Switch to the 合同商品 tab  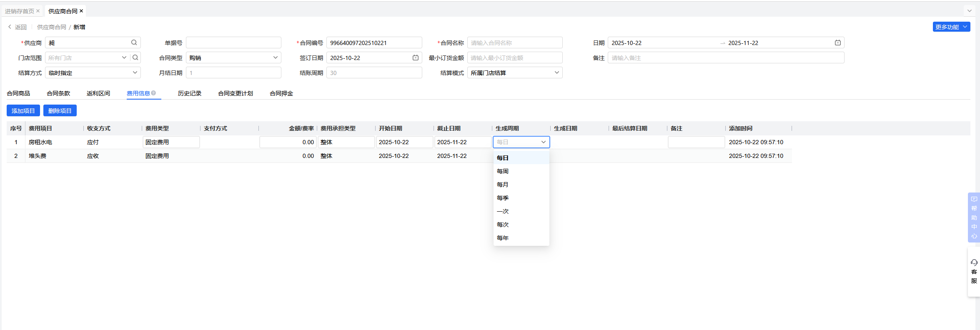(x=18, y=93)
